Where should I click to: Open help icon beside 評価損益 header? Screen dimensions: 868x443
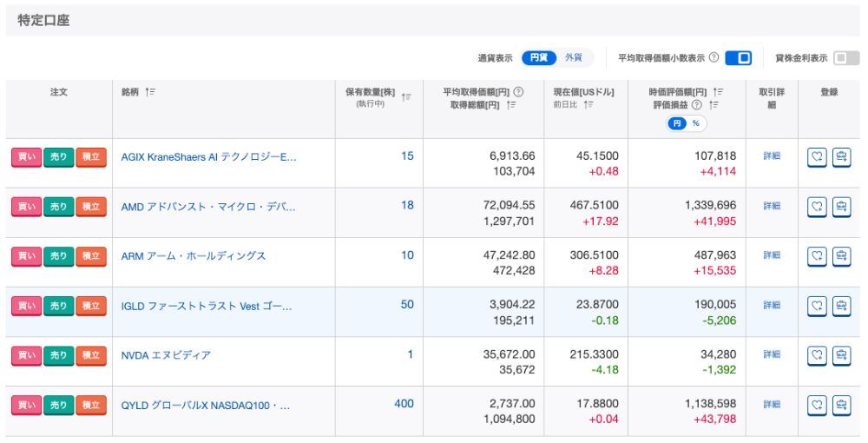coord(697,104)
